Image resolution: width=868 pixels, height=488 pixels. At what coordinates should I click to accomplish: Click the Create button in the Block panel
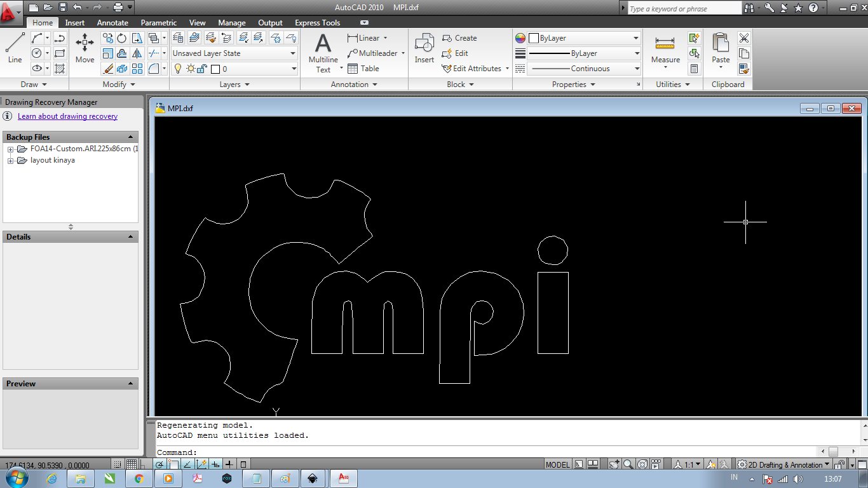tap(465, 37)
